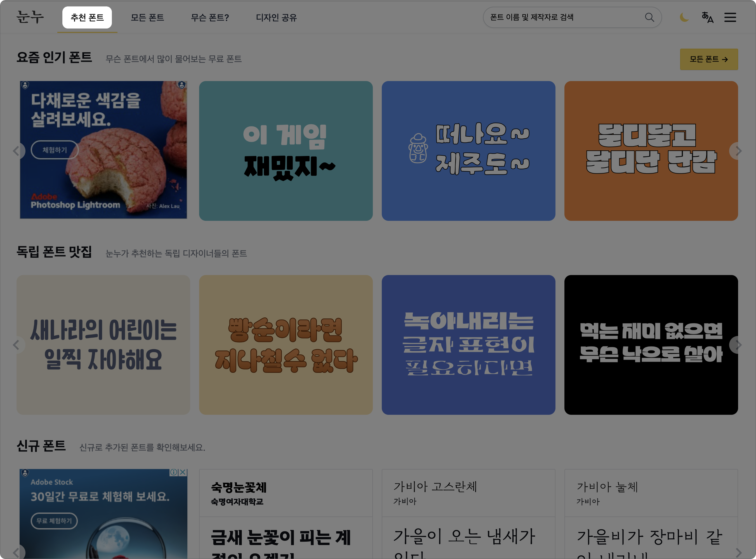Viewport: 756px width, 559px height.
Task: Switch to the 모든 폰트 tab
Action: pyautogui.click(x=147, y=17)
